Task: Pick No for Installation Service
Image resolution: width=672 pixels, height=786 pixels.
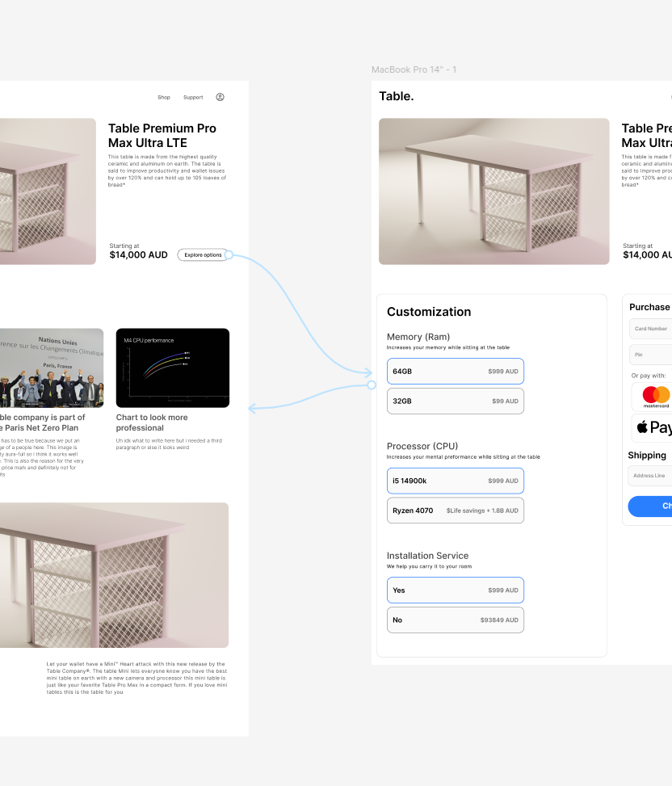Action: (x=455, y=620)
